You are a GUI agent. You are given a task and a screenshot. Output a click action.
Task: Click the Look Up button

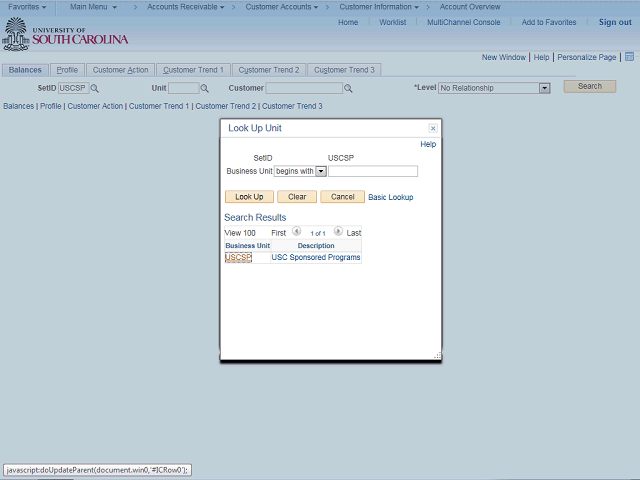249,197
